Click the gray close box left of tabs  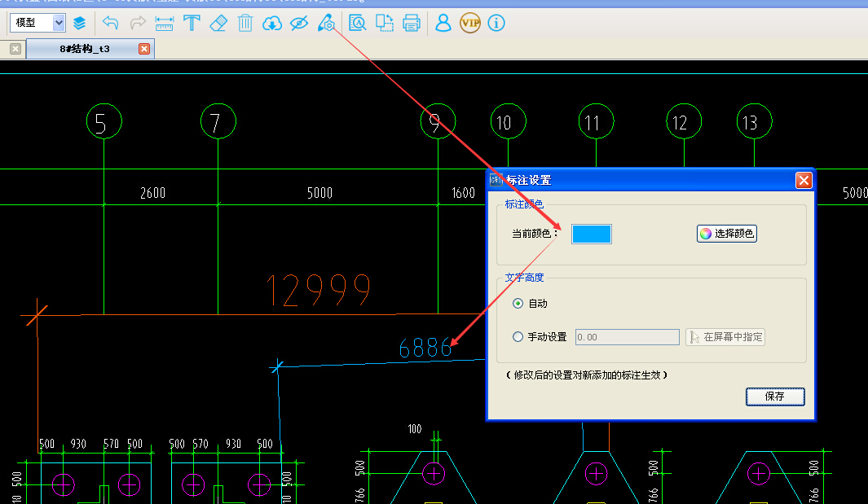tap(15, 49)
